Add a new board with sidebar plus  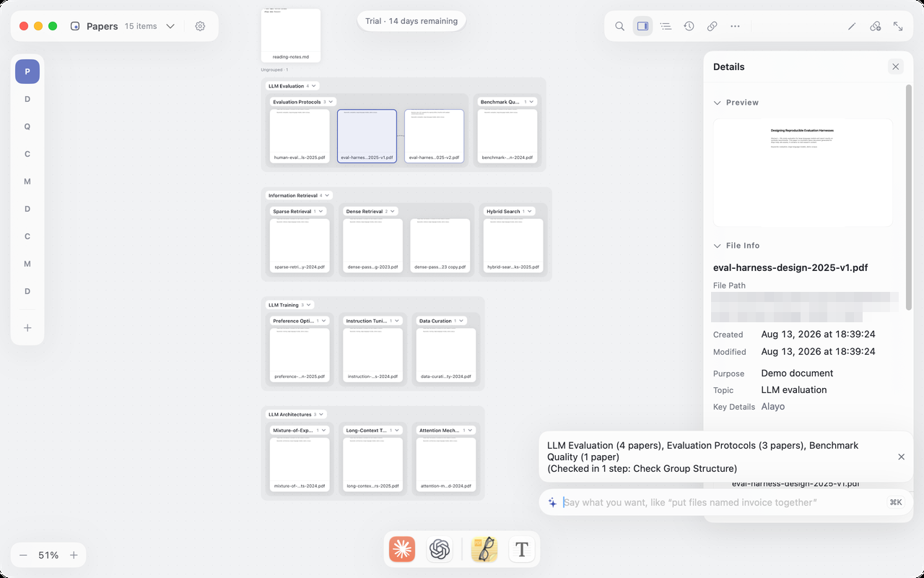(27, 328)
